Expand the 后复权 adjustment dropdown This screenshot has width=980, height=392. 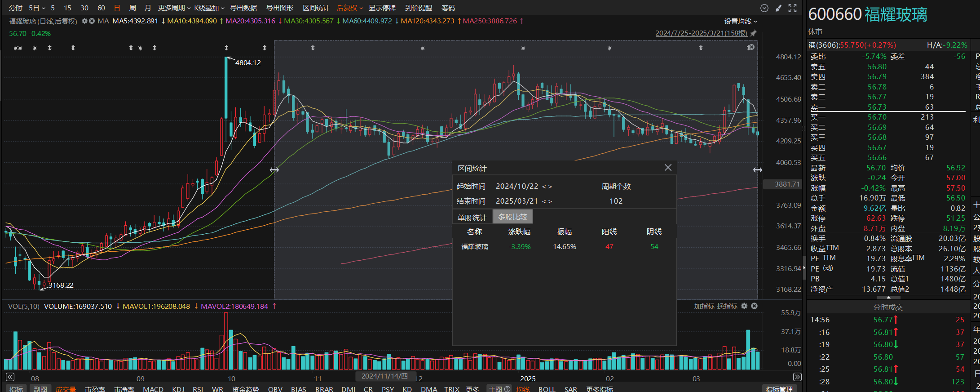350,8
